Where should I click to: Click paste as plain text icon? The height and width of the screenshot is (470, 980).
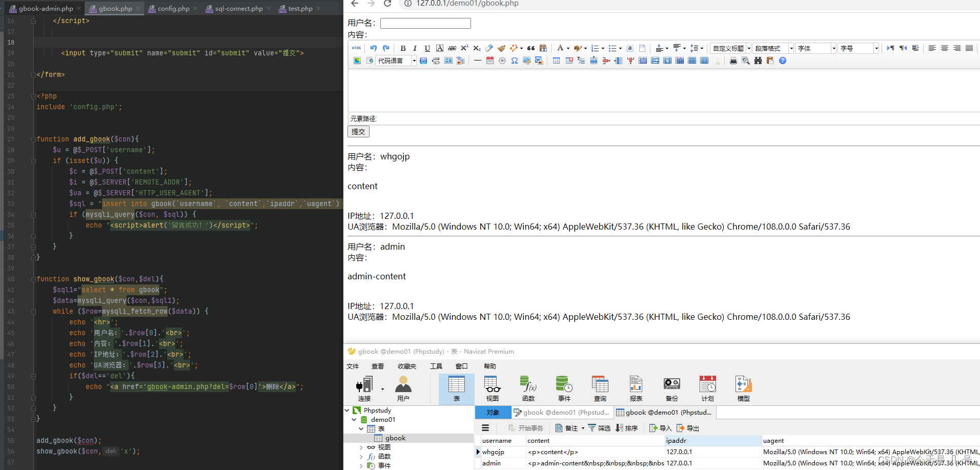tap(543, 48)
